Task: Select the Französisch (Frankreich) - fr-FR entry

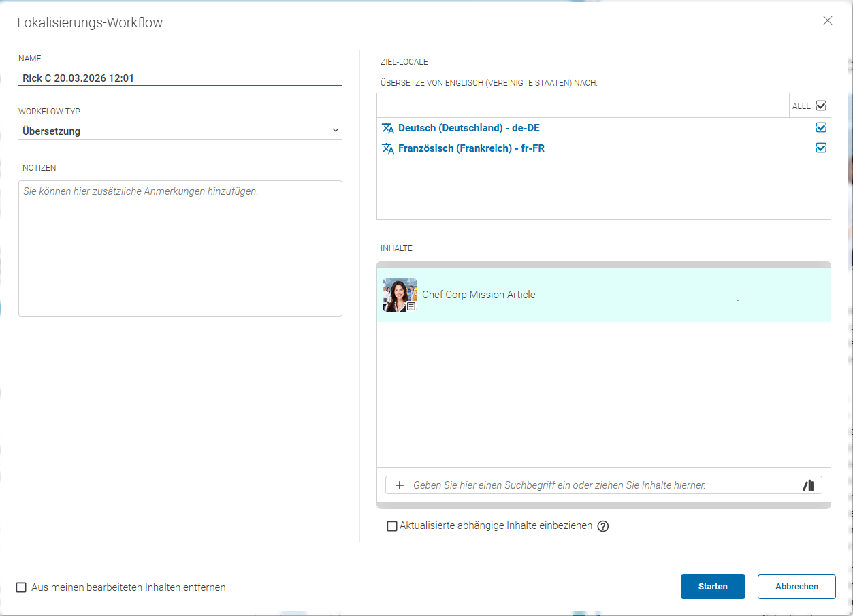Action: click(x=471, y=148)
